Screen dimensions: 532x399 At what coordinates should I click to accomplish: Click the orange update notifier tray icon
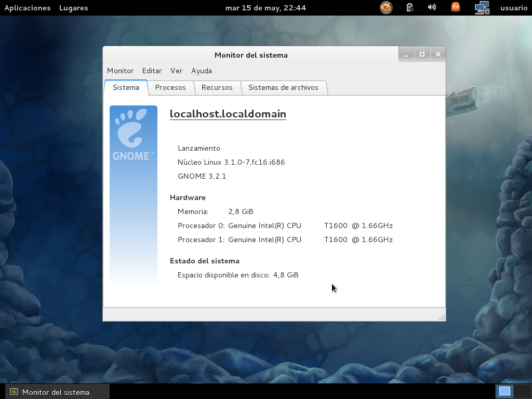[386, 7]
